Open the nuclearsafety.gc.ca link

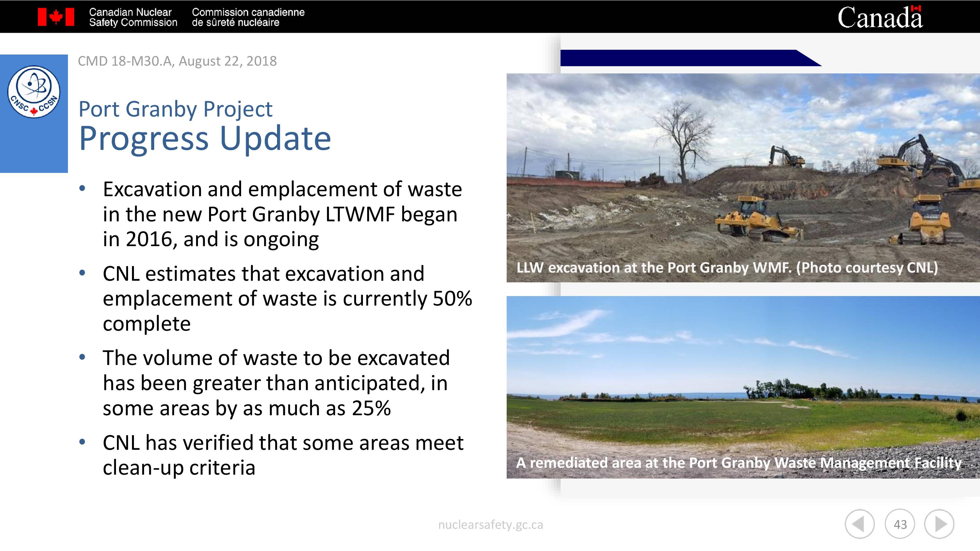(x=490, y=525)
